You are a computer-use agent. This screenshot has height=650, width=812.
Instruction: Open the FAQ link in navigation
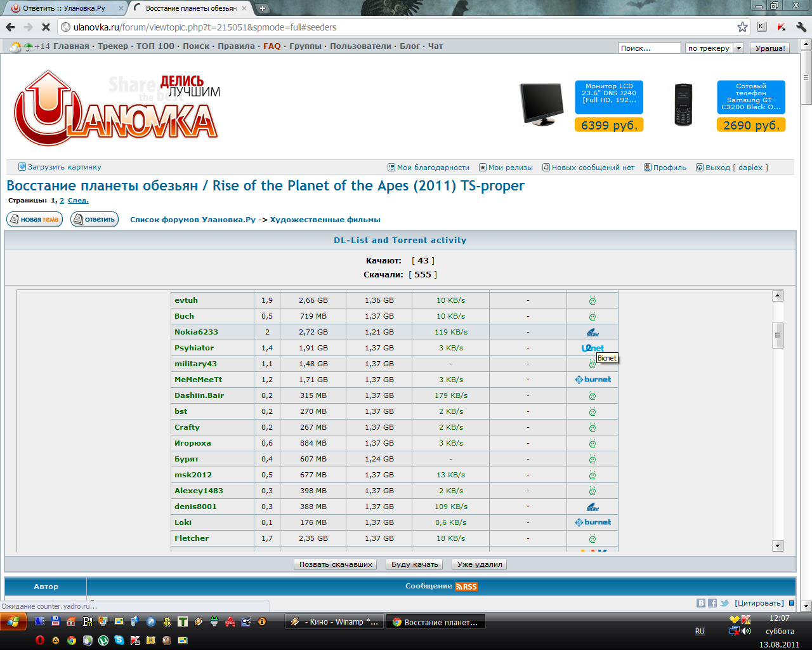tap(272, 46)
